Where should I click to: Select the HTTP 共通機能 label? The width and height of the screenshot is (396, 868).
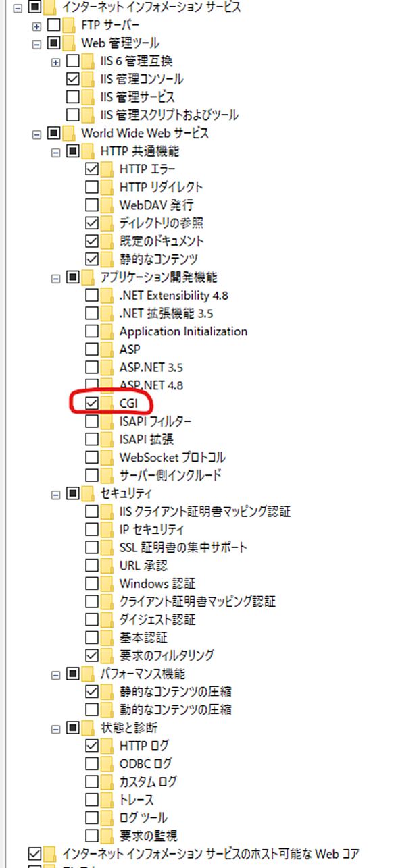[140, 152]
